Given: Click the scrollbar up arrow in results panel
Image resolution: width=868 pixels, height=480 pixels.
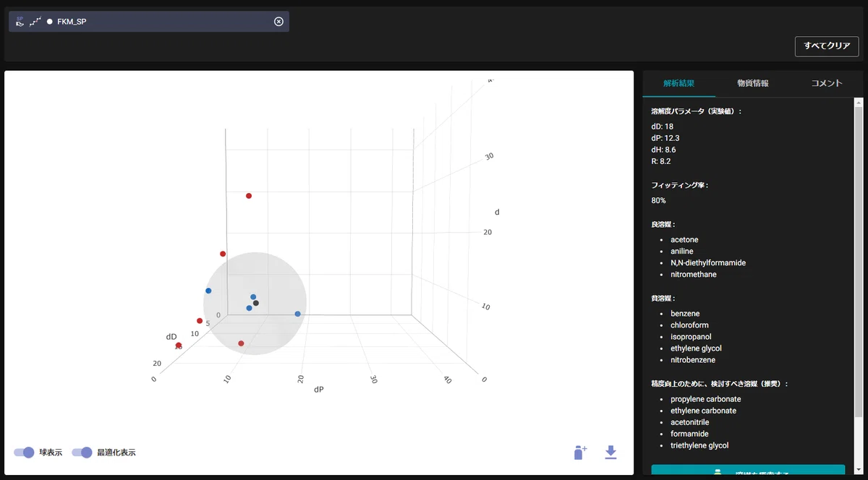Looking at the screenshot, I should (x=859, y=102).
